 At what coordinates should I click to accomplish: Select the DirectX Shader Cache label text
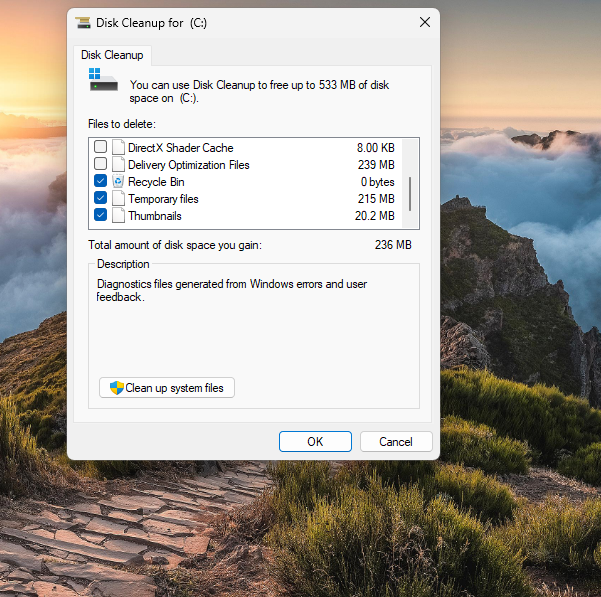coord(181,147)
